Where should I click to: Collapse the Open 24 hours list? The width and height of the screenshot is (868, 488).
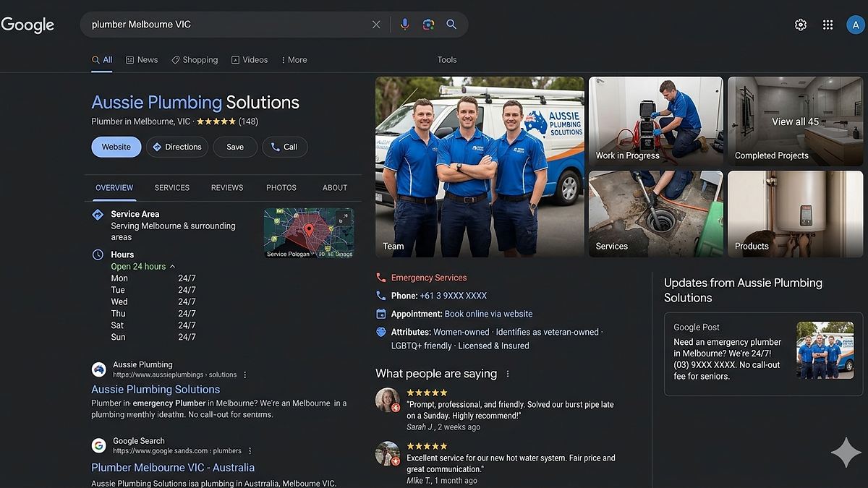[x=172, y=267]
